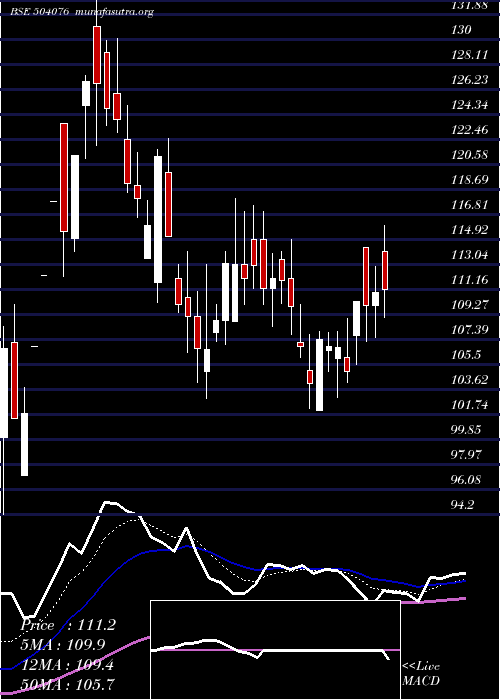Click the 122.46 price axis label

click(468, 130)
